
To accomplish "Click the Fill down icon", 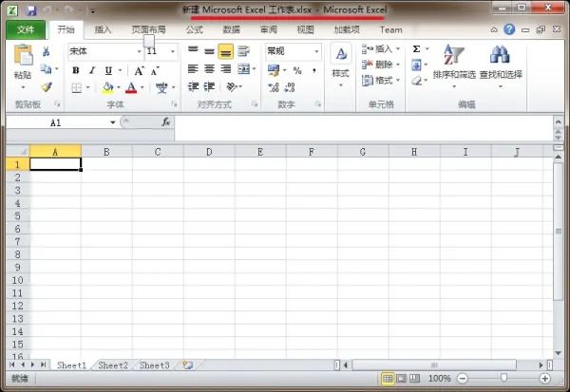I will coord(417,65).
